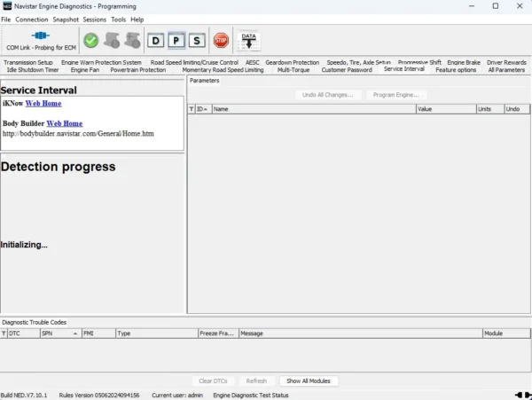Click the bodybuilder.navistar.com URL text
This screenshot has height=400, width=532.
[78, 134]
